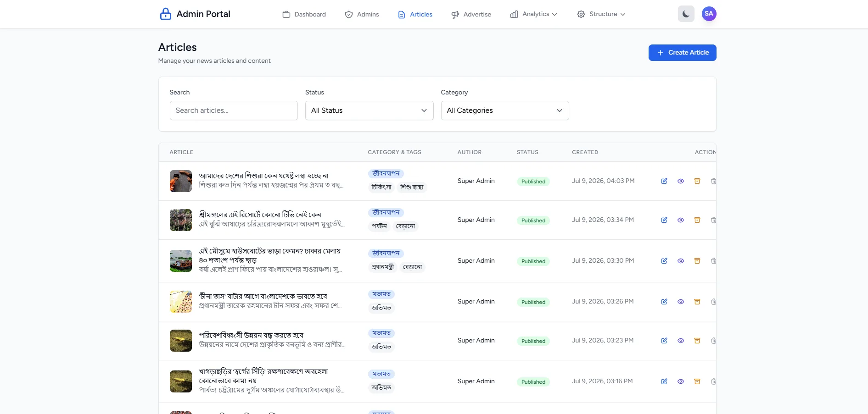
Task: Click the Admin Portal lock logo
Action: click(x=165, y=14)
